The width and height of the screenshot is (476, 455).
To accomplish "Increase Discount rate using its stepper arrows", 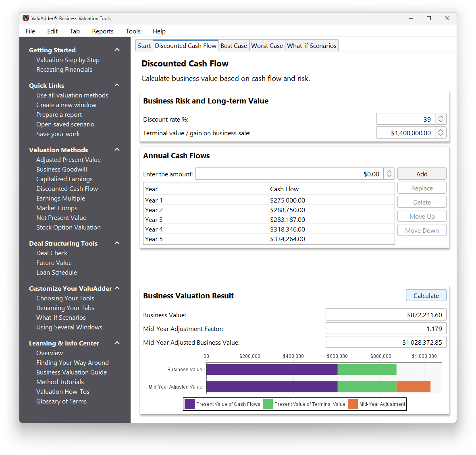I will [441, 117].
